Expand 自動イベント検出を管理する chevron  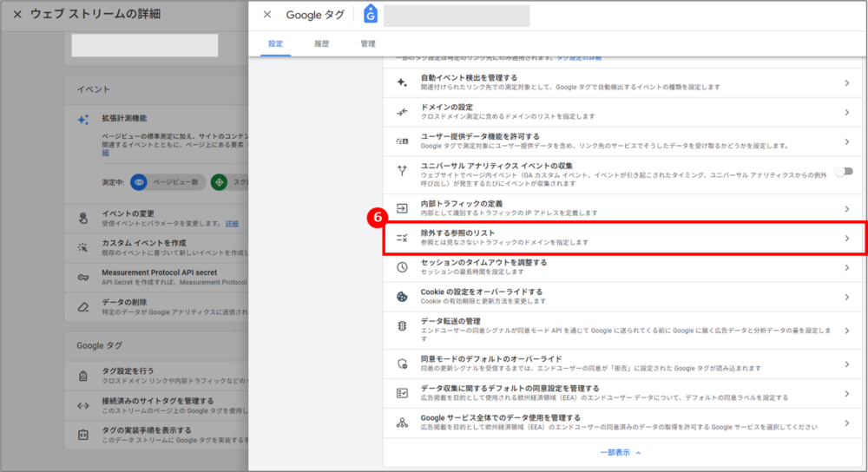point(847,83)
